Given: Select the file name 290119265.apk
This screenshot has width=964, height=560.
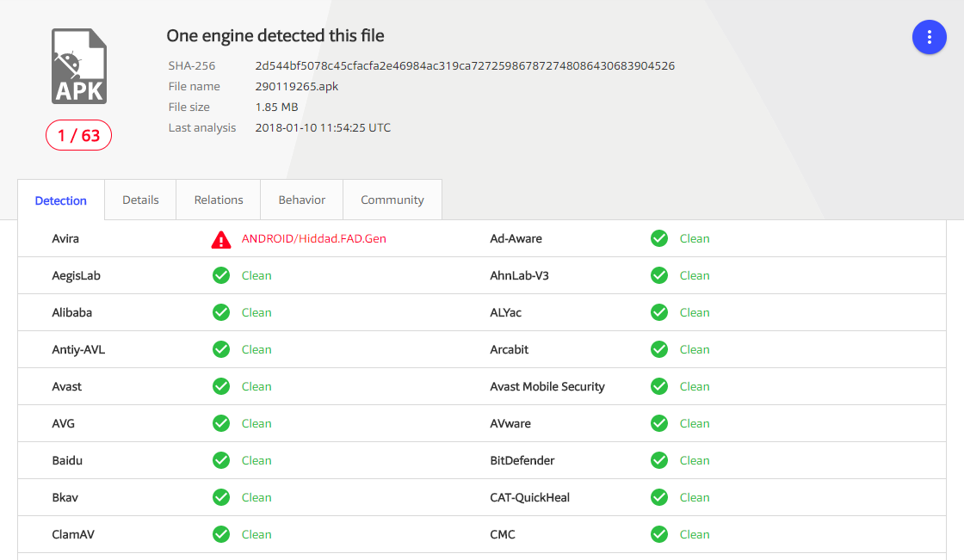Looking at the screenshot, I should 297,87.
